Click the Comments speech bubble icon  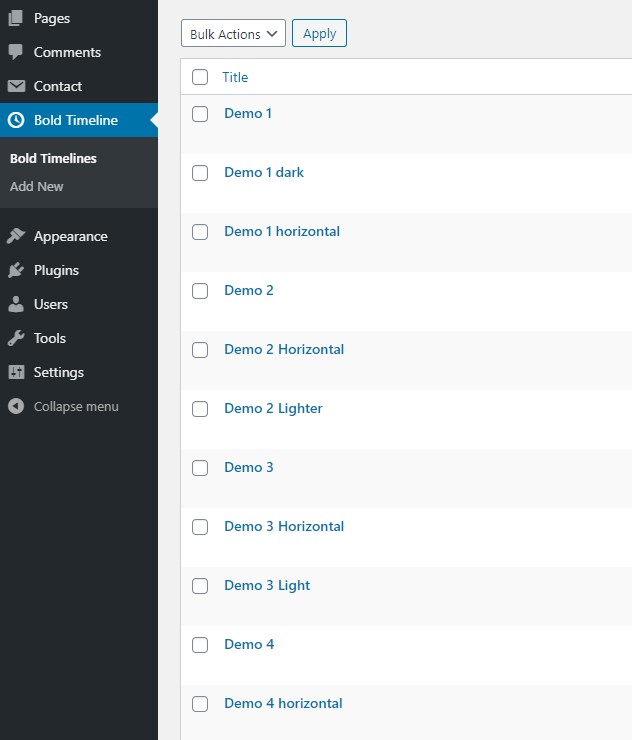click(x=16, y=52)
